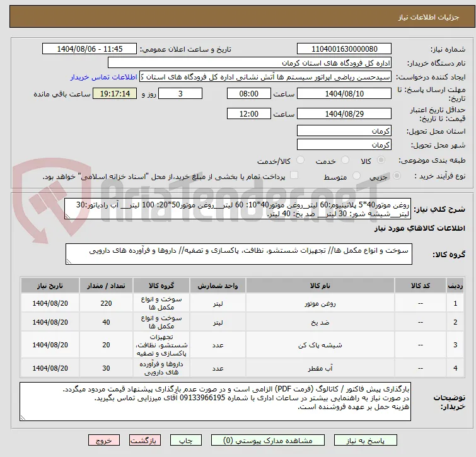This screenshot has height=457, width=476.
Task: Select the خدمت radio button
Action: [345, 160]
